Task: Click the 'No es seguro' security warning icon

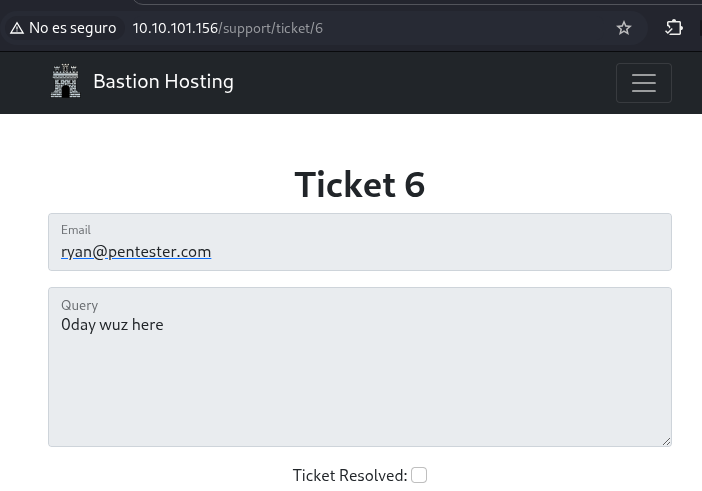Action: (x=17, y=29)
